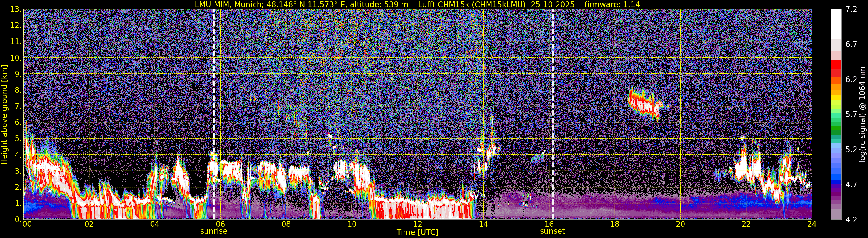Click the '6.2' colorbar tick value

[x=851, y=80]
